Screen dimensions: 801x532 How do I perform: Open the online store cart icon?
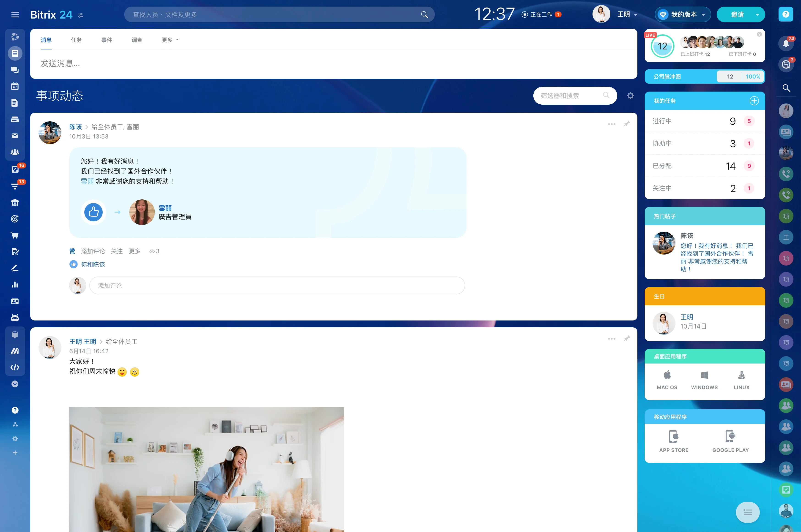click(15, 235)
